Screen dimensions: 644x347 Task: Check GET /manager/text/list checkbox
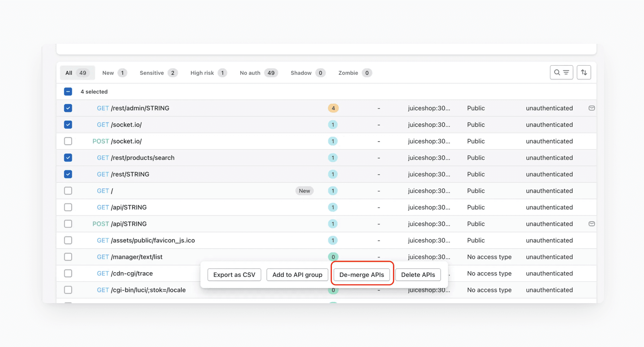coord(68,257)
